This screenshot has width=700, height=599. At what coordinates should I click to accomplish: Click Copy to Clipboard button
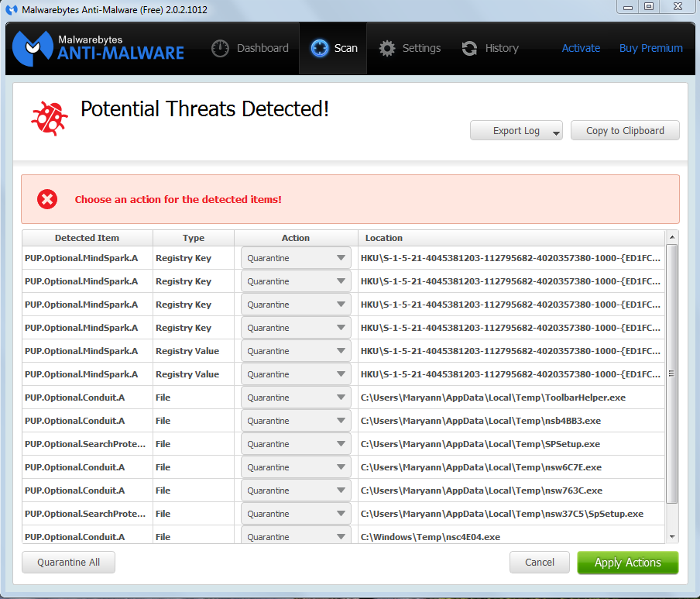(x=625, y=130)
